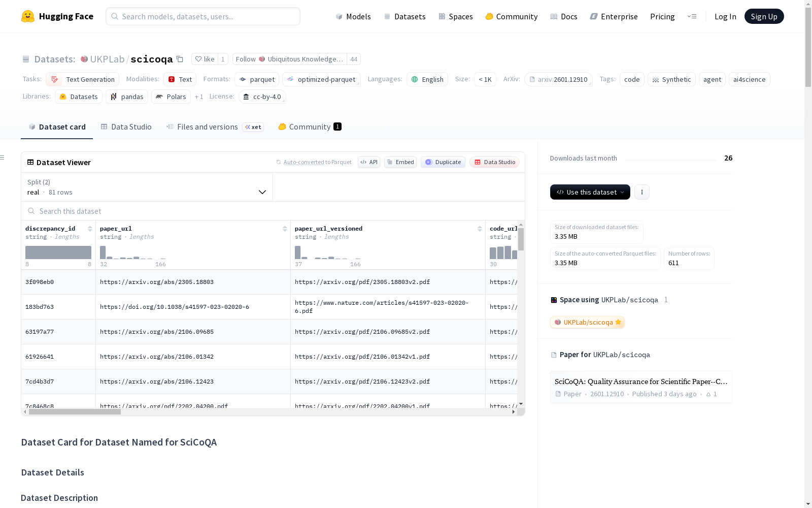The image size is (812, 508).
Task: Click the Search this dataset field
Action: pos(273,211)
